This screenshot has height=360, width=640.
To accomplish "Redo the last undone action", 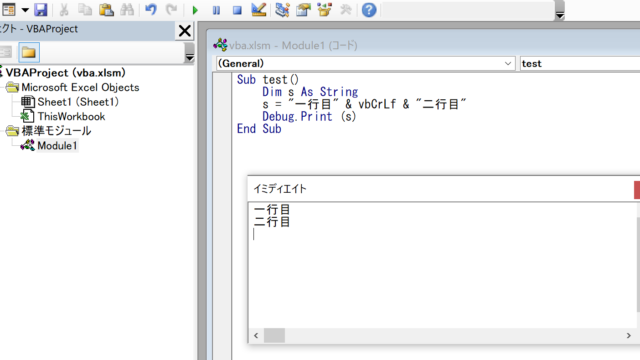I will point(171,10).
